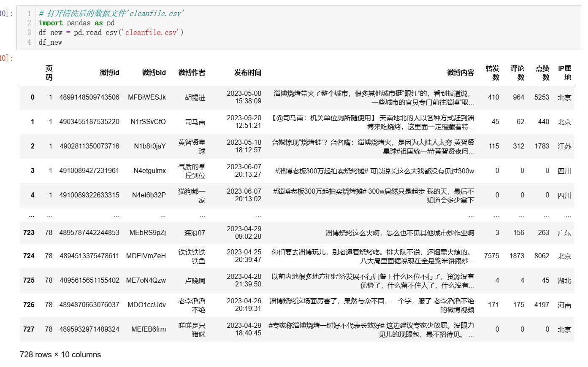This screenshot has width=588, height=367.
Task: Click the column header '微博id'
Action: (109, 73)
